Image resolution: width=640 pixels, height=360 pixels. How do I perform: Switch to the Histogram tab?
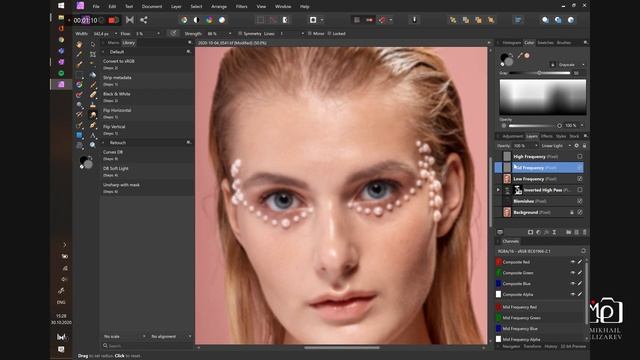tap(511, 42)
